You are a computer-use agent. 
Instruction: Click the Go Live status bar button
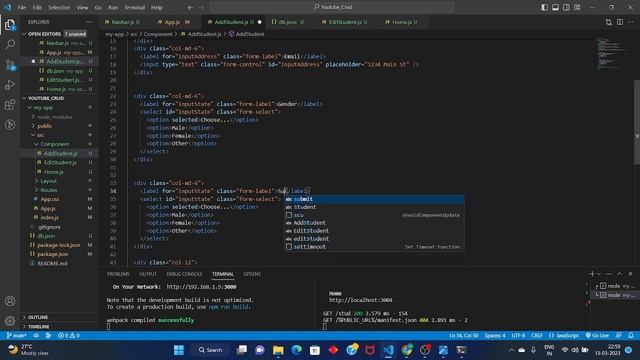597,335
